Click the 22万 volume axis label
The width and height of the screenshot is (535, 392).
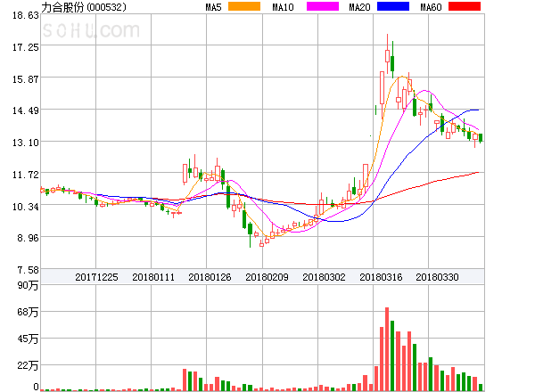click(x=28, y=366)
